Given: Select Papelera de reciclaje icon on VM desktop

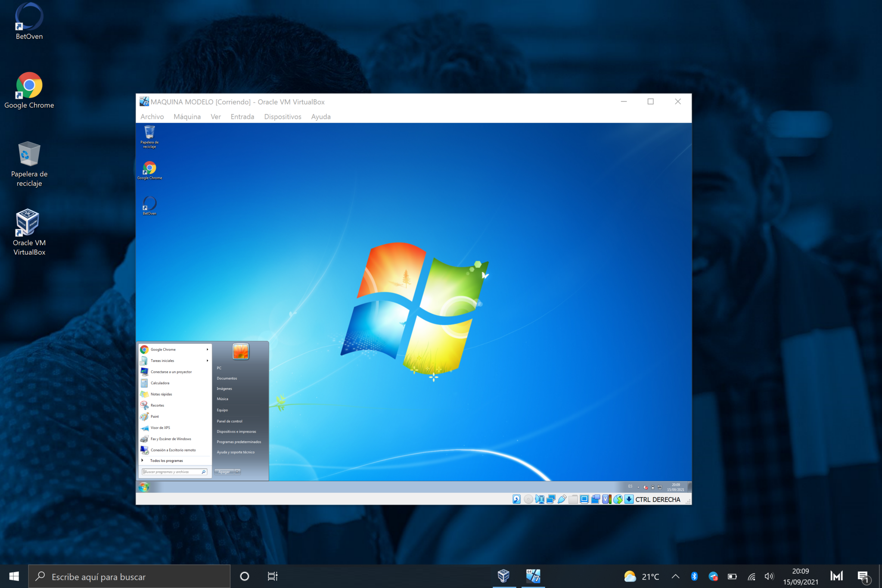Looking at the screenshot, I should pyautogui.click(x=149, y=137).
